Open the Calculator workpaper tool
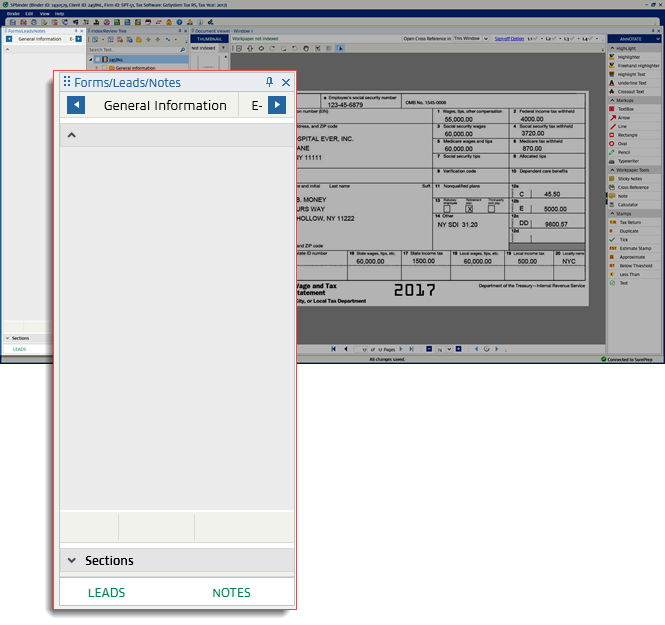The width and height of the screenshot is (665, 625). 631,204
